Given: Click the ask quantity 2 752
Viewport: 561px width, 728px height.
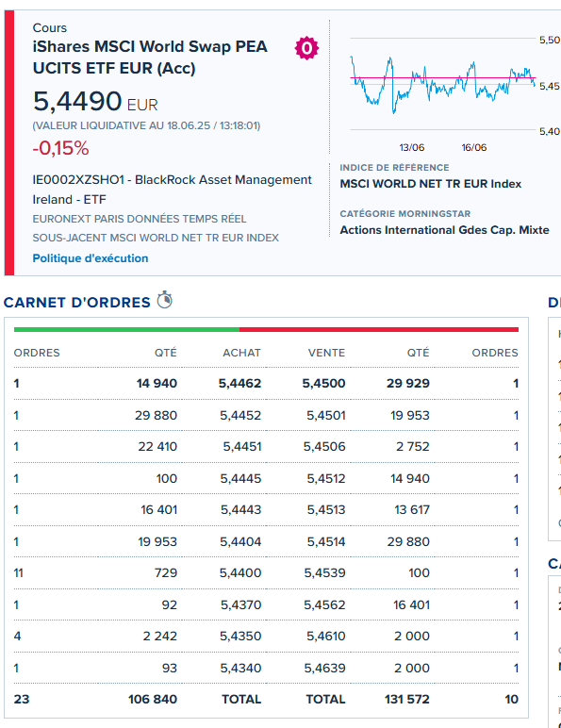Looking at the screenshot, I should click(413, 447).
